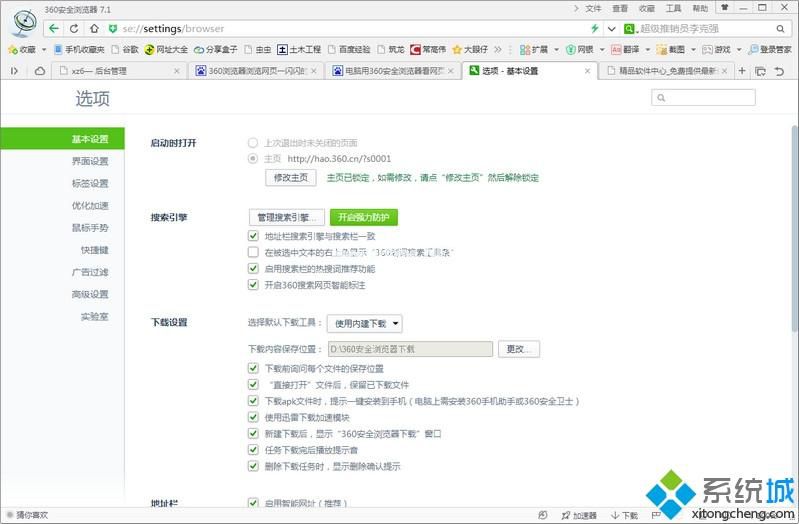
Task: Expand 翻译 dropdown arrow
Action: click(x=648, y=49)
